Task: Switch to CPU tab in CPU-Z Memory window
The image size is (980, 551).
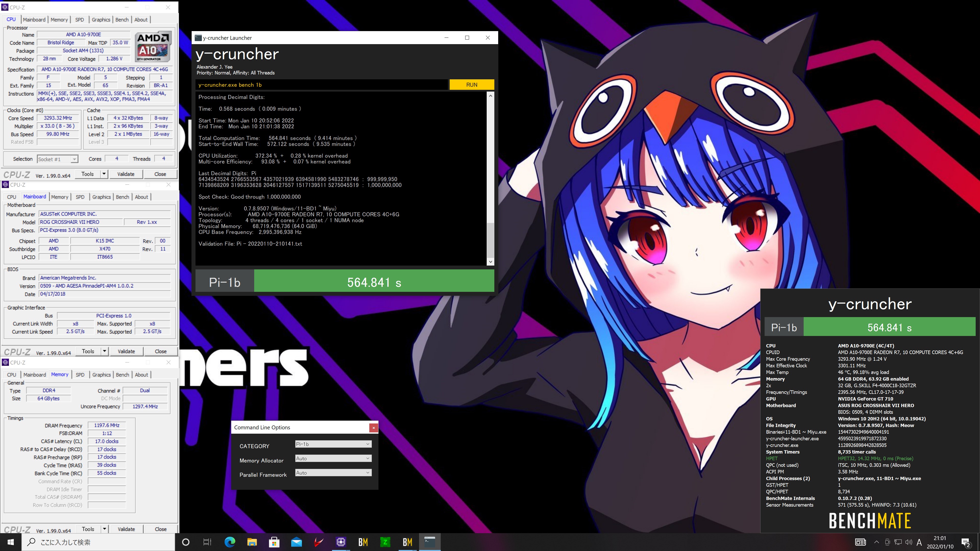Action: (12, 374)
